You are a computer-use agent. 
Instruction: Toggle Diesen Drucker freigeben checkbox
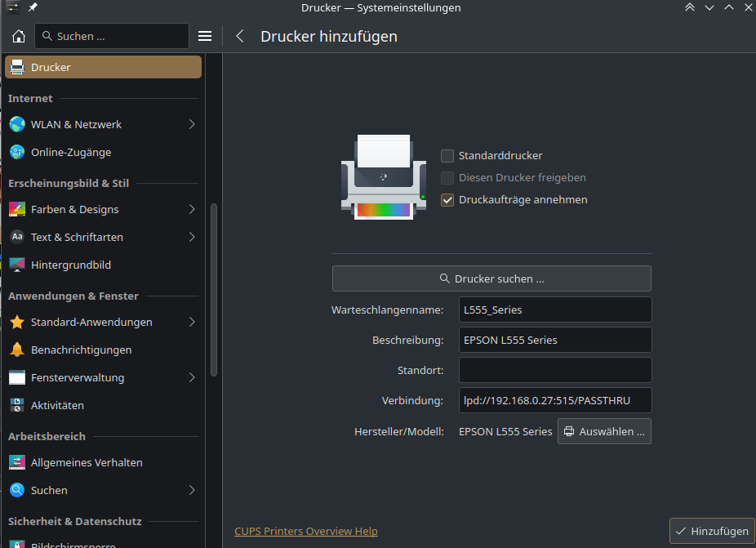pos(447,177)
